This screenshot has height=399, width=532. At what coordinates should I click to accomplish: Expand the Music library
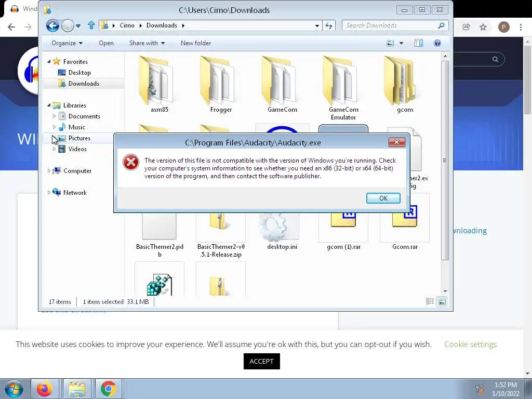pyautogui.click(x=54, y=127)
